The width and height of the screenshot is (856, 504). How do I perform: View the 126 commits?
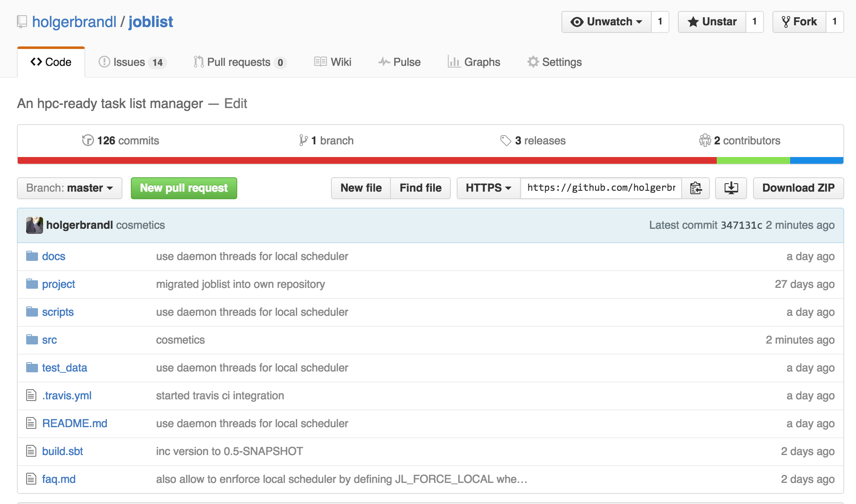pos(120,141)
